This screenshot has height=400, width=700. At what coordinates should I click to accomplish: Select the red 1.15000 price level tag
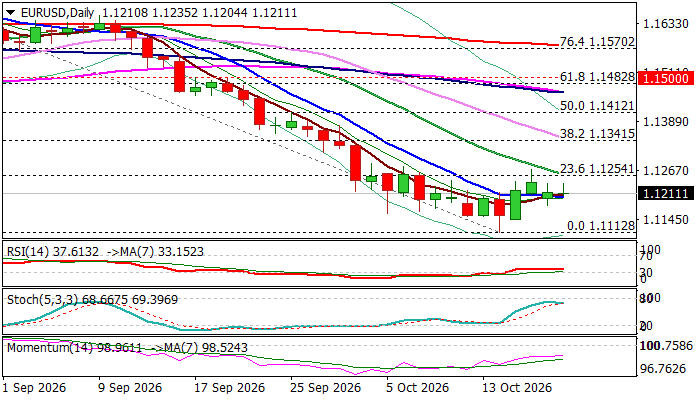point(666,79)
